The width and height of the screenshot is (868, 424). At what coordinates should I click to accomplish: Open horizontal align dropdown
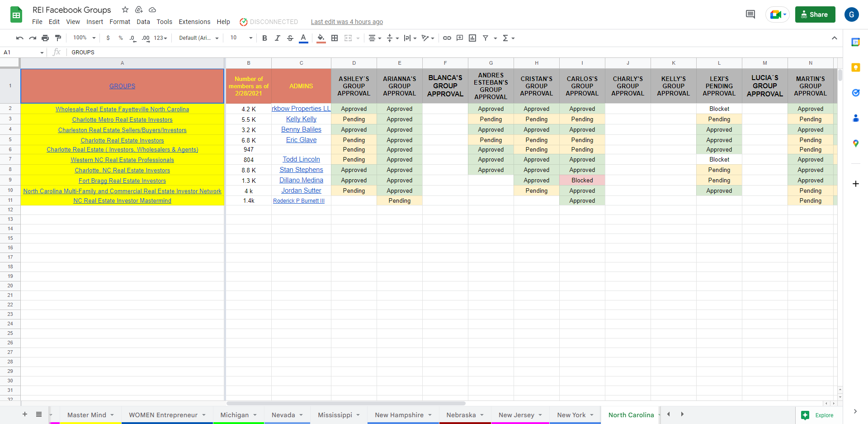375,38
